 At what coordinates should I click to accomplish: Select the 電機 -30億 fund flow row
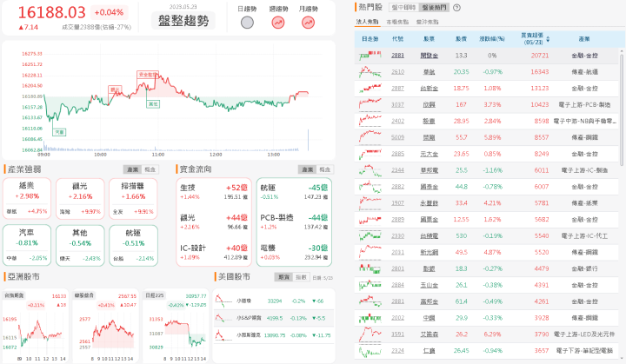294,252
